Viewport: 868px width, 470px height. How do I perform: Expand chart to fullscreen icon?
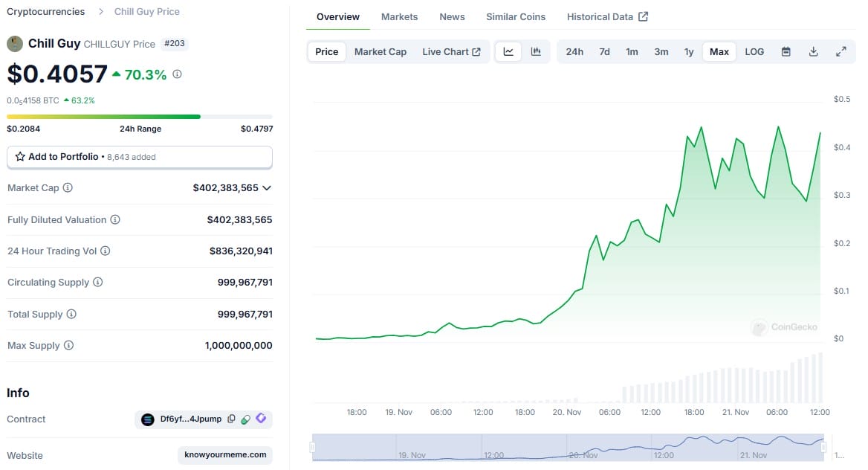[x=841, y=51]
